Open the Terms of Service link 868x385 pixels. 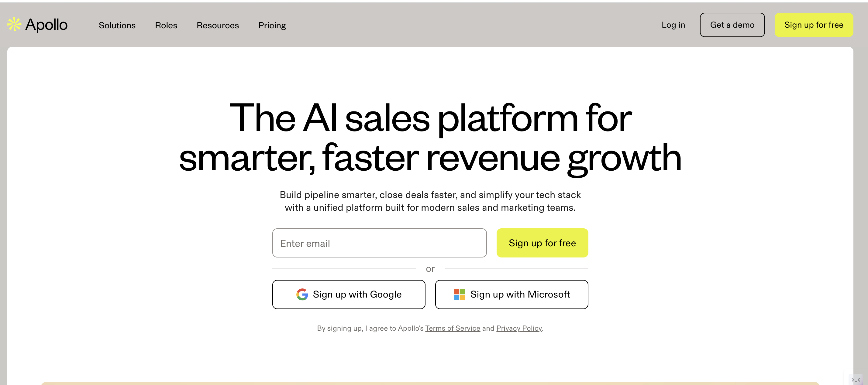(x=452, y=328)
